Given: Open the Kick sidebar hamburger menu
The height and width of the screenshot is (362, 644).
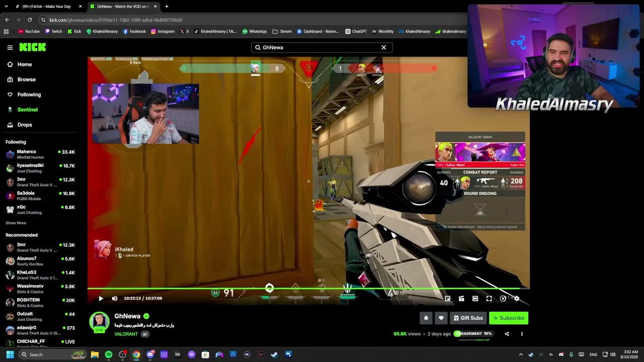Looking at the screenshot, I should [10, 47].
